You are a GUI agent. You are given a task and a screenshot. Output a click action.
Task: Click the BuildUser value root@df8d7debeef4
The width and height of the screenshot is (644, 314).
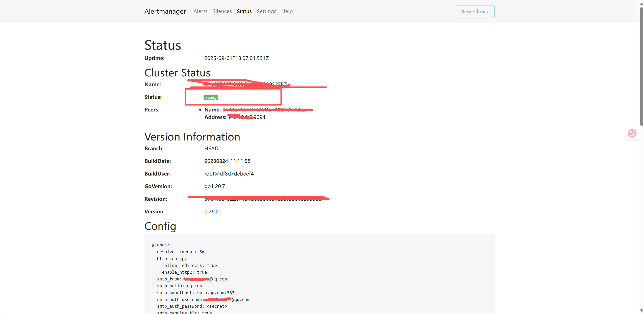pyautogui.click(x=229, y=174)
